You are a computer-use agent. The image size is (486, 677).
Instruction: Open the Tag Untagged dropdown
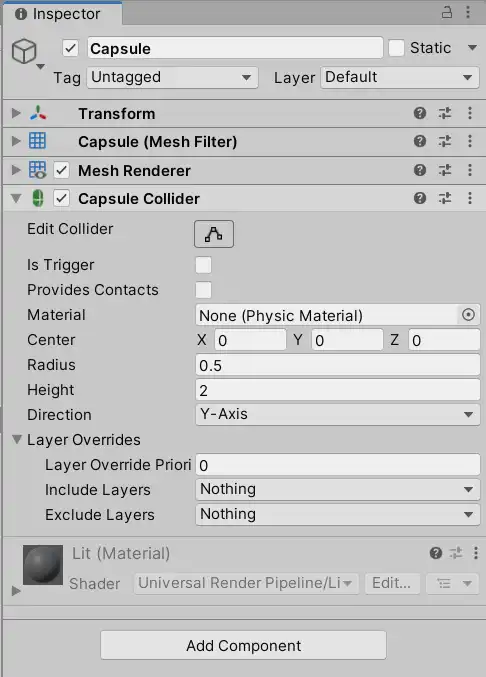[x=172, y=78]
